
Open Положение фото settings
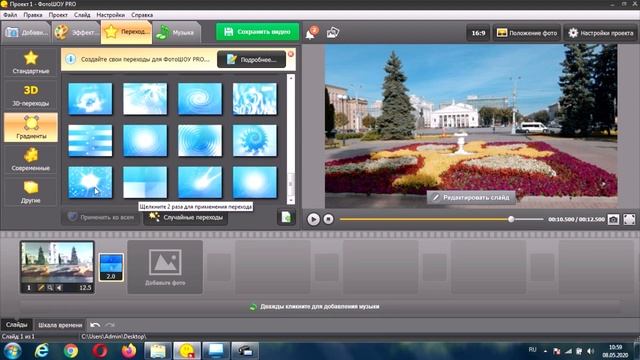[527, 33]
